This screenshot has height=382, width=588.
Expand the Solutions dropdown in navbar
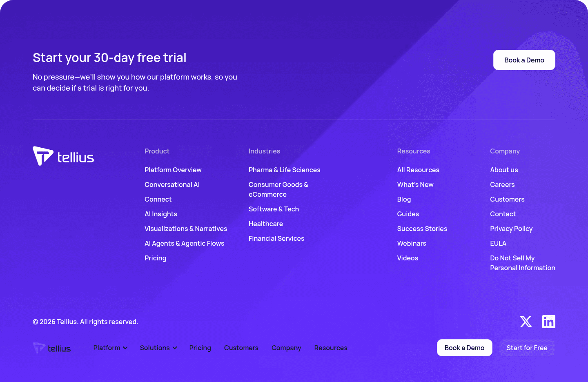(158, 348)
